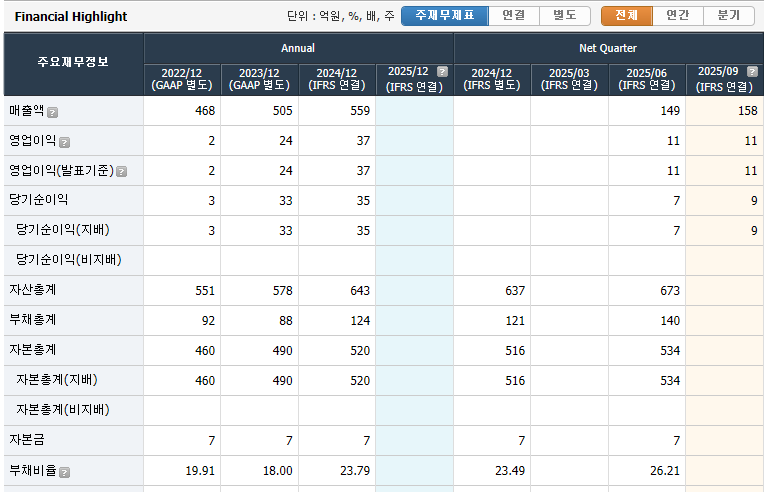This screenshot has height=492, width=765.
Task: Click the 자산총계 row label
Action: coord(33,290)
